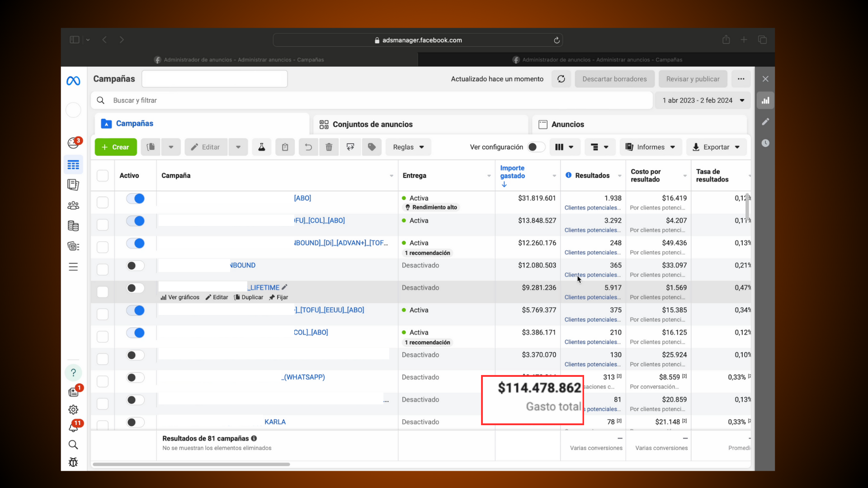Click the horizontal scrollbar at table bottom

(x=191, y=464)
